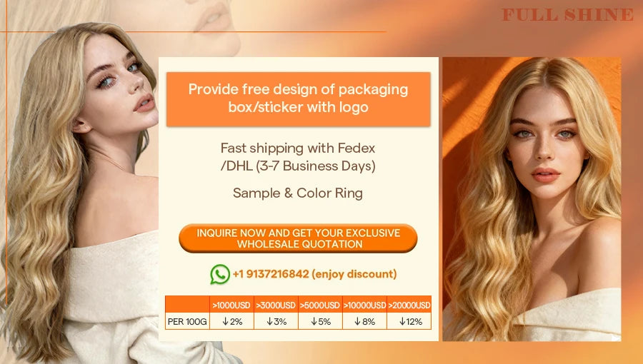Image resolution: width=643 pixels, height=364 pixels.
Task: Click the >3000USD table header
Action: coord(276,305)
